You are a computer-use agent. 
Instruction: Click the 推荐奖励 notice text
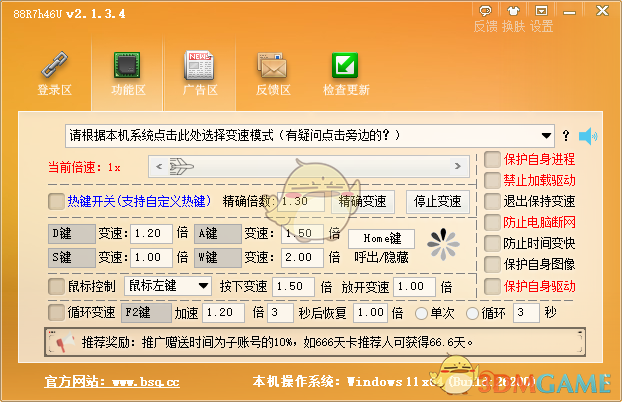click(277, 342)
